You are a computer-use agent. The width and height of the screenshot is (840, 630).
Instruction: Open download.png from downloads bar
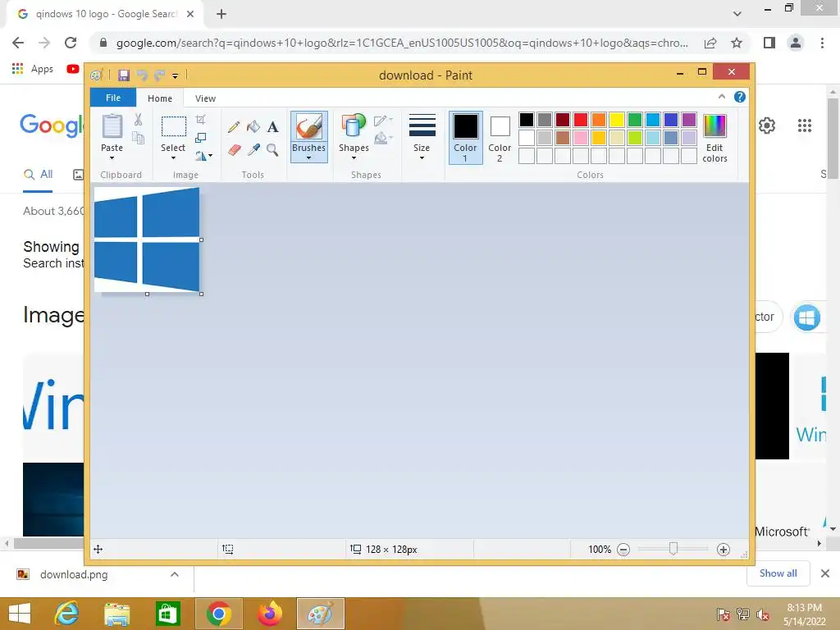point(73,574)
